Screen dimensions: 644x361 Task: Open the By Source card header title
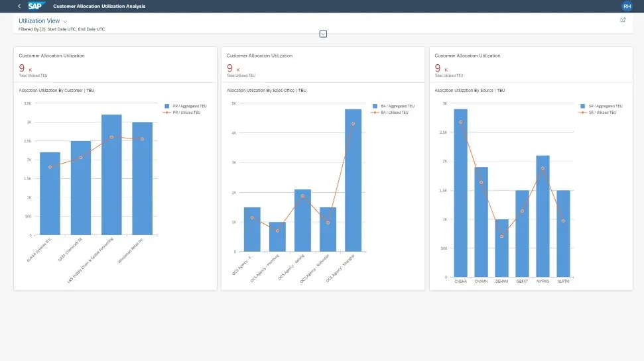[468, 56]
